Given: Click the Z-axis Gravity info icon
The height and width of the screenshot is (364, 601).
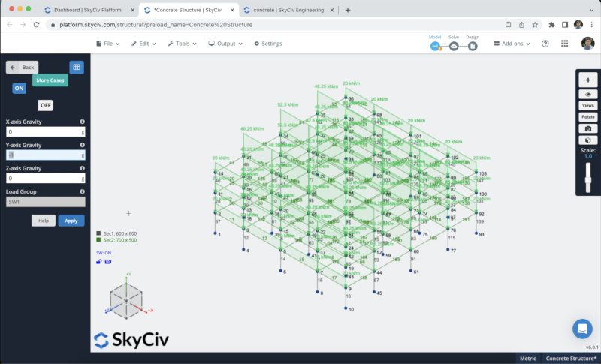Looking at the screenshot, I should tap(82, 168).
